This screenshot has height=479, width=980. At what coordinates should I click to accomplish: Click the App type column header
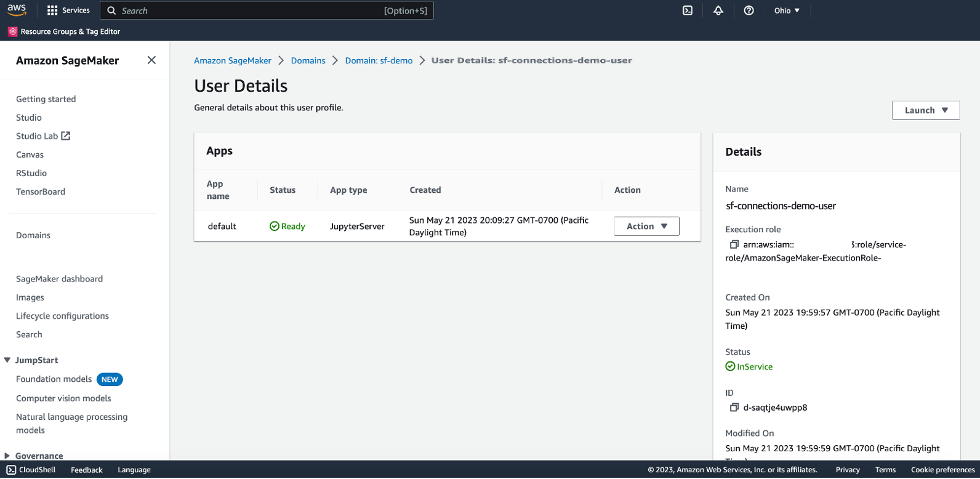(x=348, y=190)
